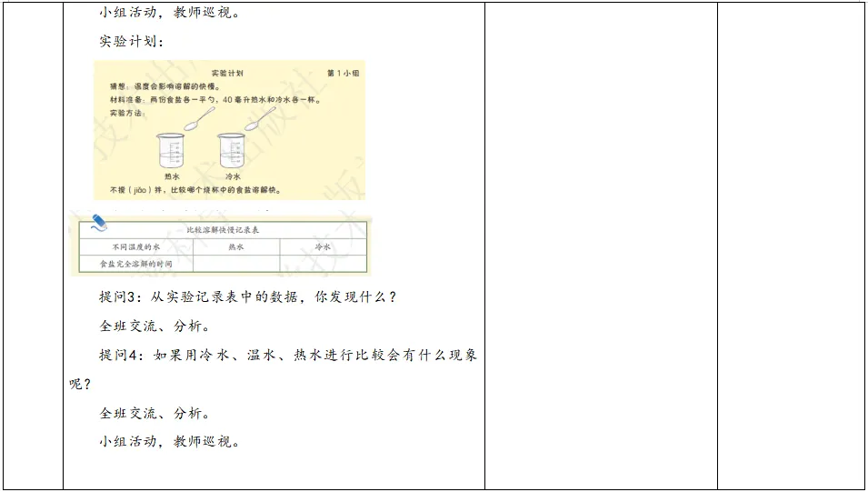Click the '热水' caption under the left beaker
Image resolution: width=868 pixels, height=492 pixels.
point(172,176)
